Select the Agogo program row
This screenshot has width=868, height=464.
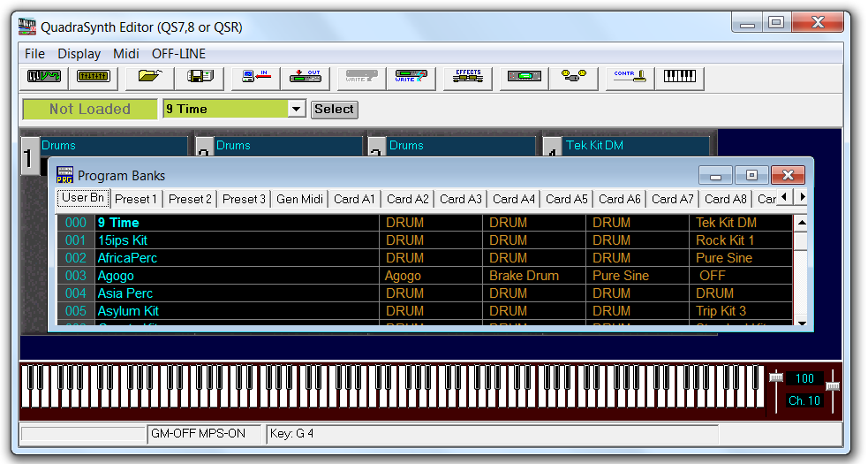pyautogui.click(x=116, y=276)
